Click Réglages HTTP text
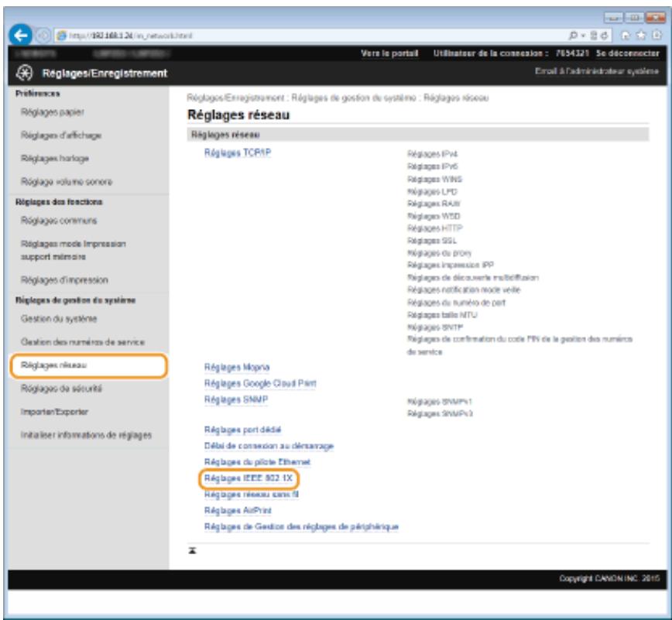 pyautogui.click(x=434, y=228)
